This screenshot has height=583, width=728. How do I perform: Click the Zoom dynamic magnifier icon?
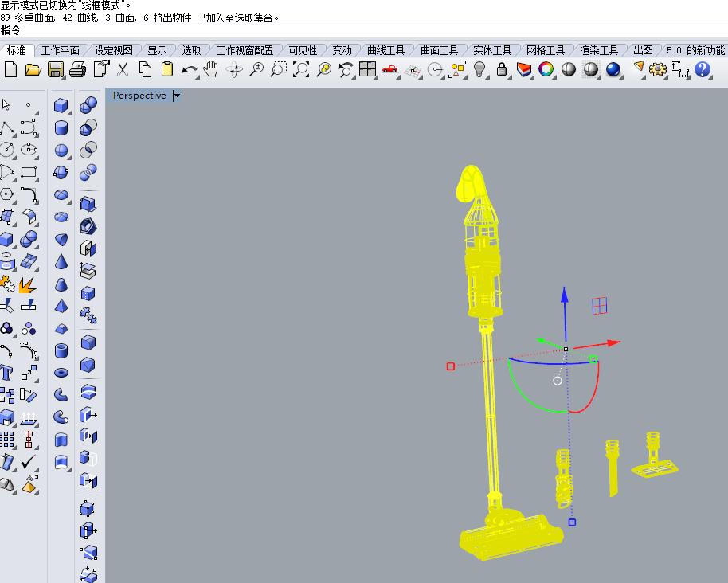point(256,69)
